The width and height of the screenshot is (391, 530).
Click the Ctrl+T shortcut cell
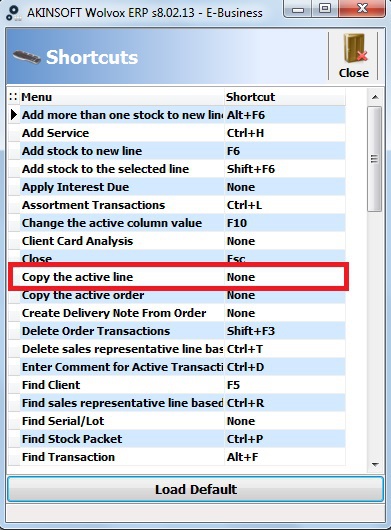(285, 349)
